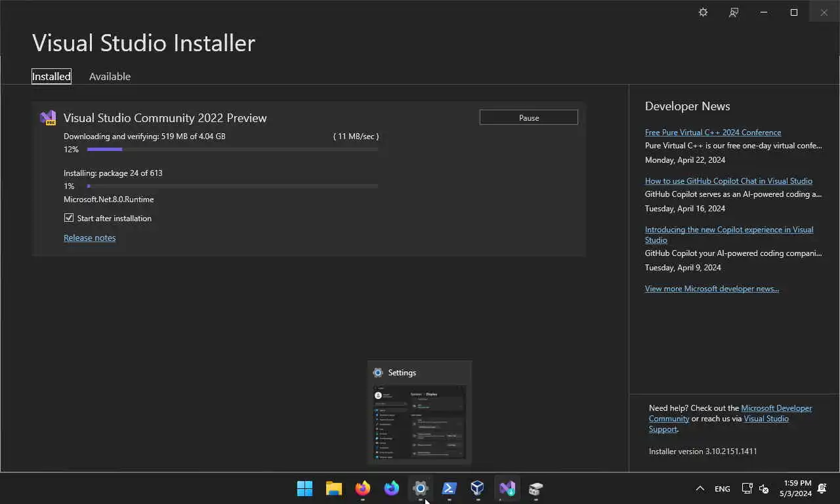Click Visual Studio Community 2022 Preview title
The image size is (840, 504).
(x=165, y=118)
